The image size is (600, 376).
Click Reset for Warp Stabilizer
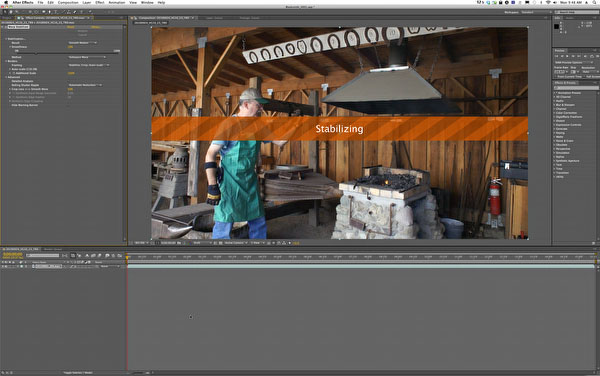pos(70,27)
